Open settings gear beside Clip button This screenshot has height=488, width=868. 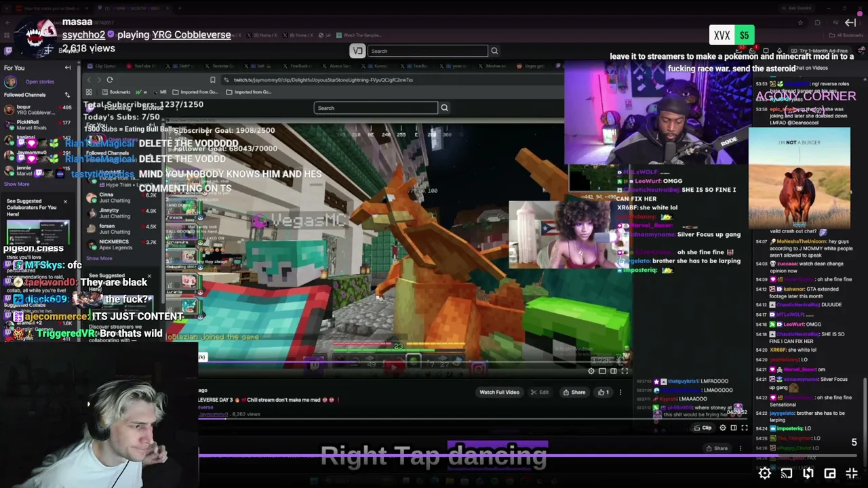[x=722, y=428]
